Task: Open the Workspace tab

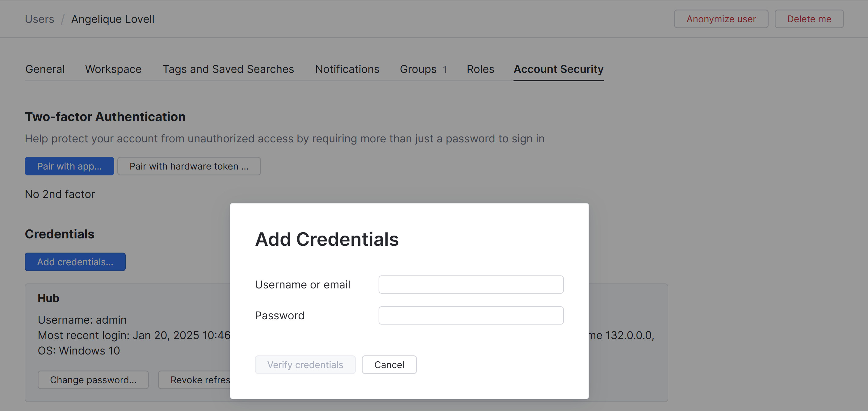Action: pos(113,69)
